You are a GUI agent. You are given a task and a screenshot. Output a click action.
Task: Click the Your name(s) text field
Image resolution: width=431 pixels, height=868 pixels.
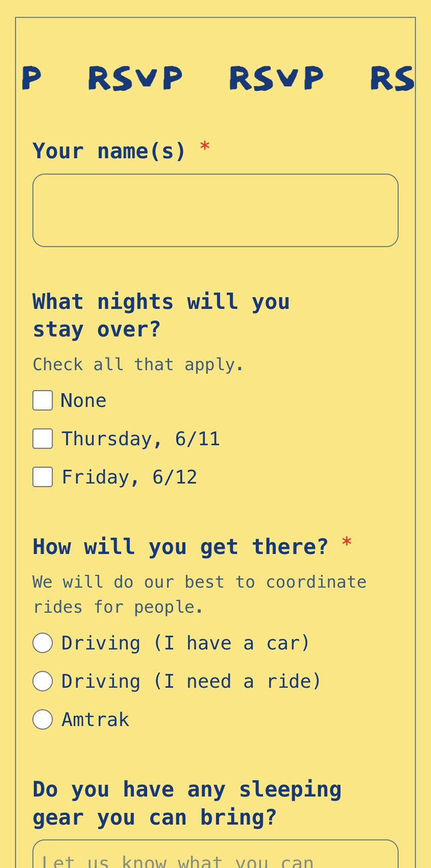click(215, 211)
